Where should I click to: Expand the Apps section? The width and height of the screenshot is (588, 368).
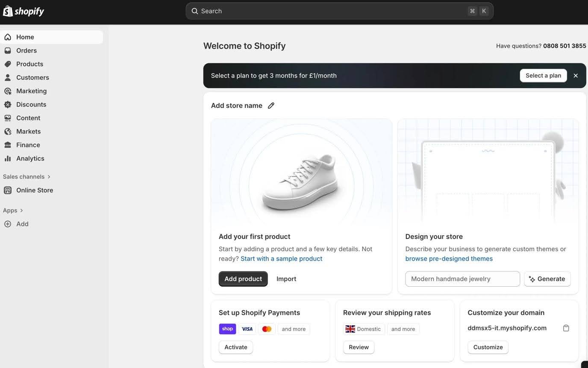[x=13, y=211]
